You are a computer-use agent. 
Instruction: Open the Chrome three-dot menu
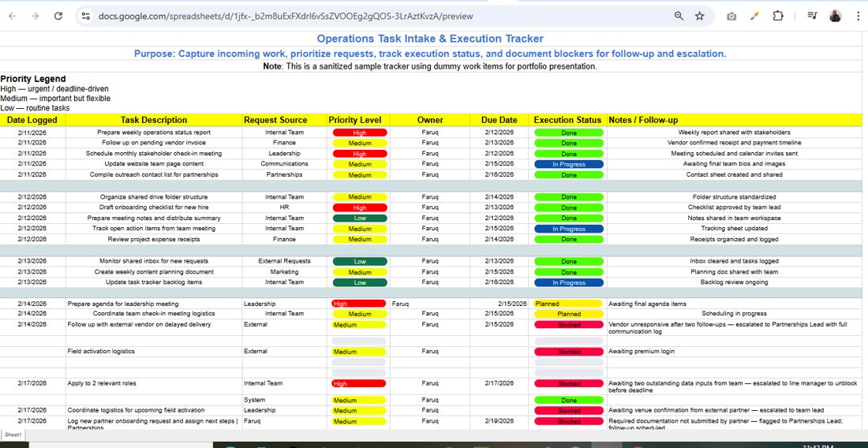pyautogui.click(x=858, y=16)
